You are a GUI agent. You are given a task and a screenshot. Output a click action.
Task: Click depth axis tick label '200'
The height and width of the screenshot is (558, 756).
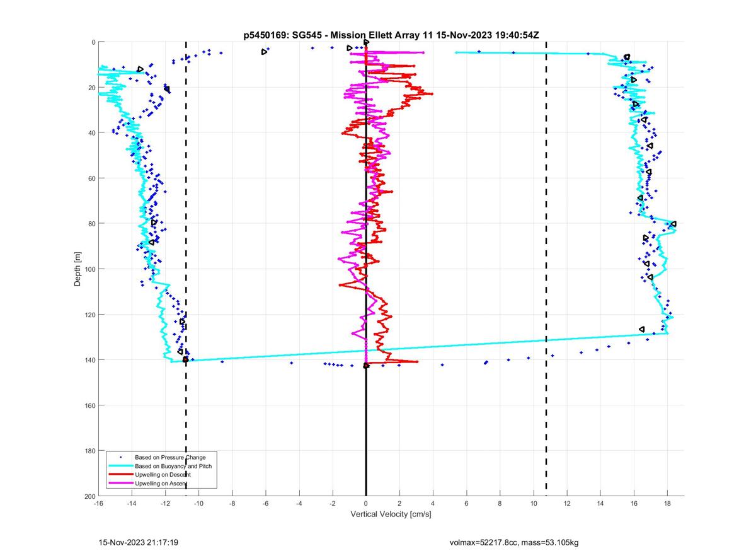coord(89,496)
